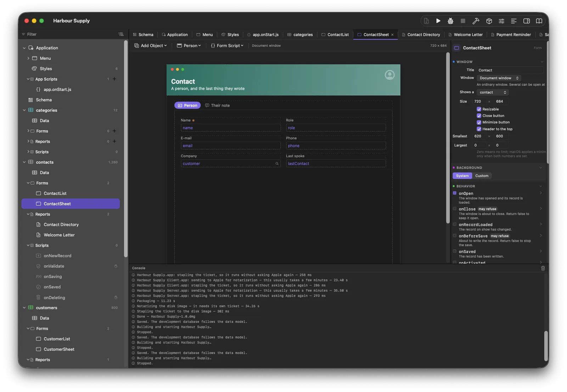The image size is (567, 392).
Task: Open the Styles item in sidebar
Action: pos(71,69)
